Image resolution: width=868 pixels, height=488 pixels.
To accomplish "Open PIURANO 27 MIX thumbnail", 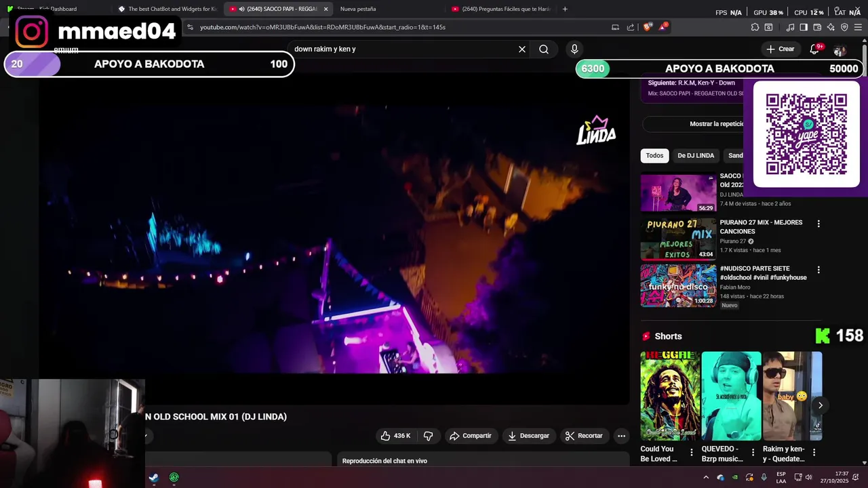I will click(678, 239).
